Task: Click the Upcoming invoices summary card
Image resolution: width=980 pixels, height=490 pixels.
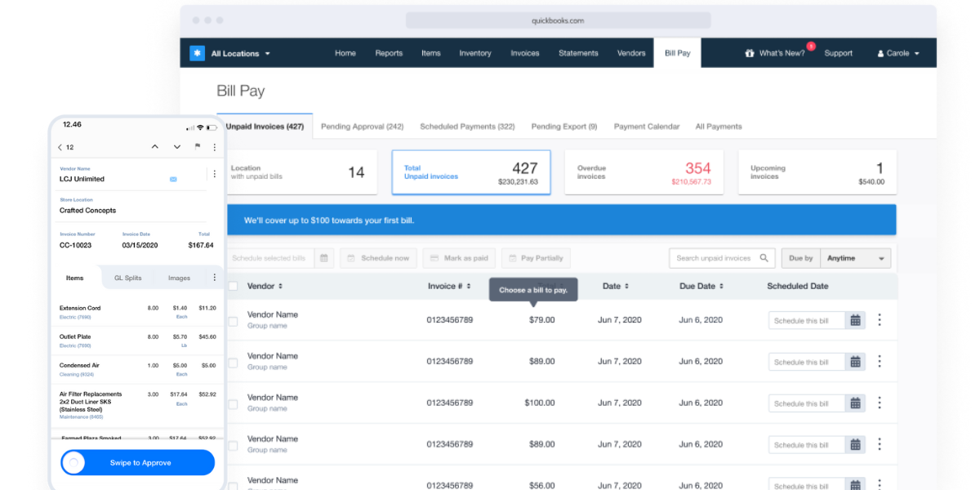Action: point(817,172)
